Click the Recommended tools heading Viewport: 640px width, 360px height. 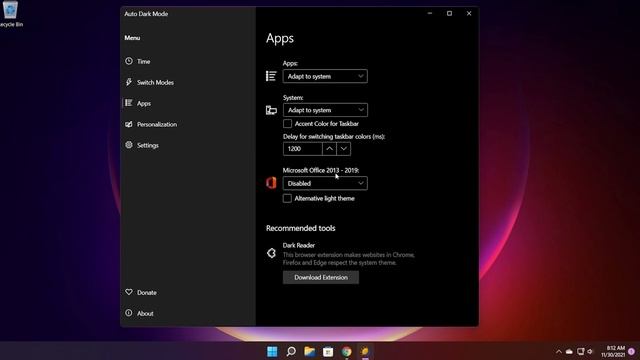(300, 228)
